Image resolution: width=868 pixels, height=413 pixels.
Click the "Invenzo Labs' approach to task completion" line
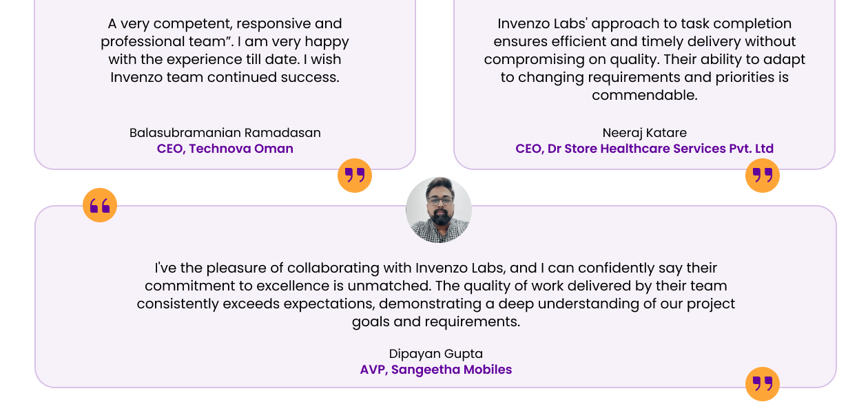(x=645, y=24)
